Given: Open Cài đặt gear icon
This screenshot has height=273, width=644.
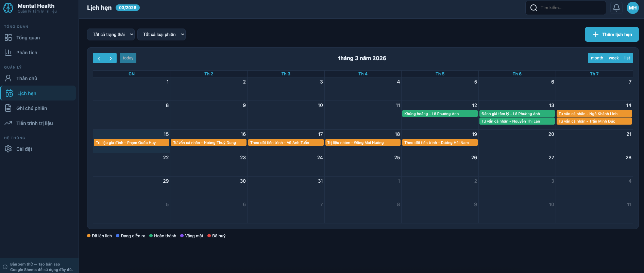Looking at the screenshot, I should click(8, 149).
